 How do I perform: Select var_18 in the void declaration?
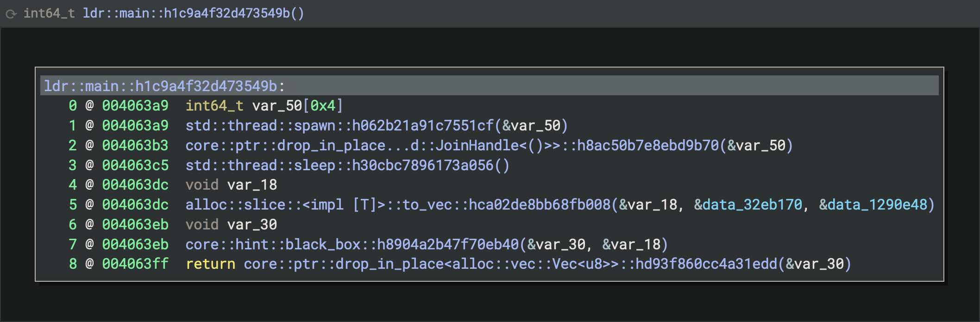[x=252, y=185]
